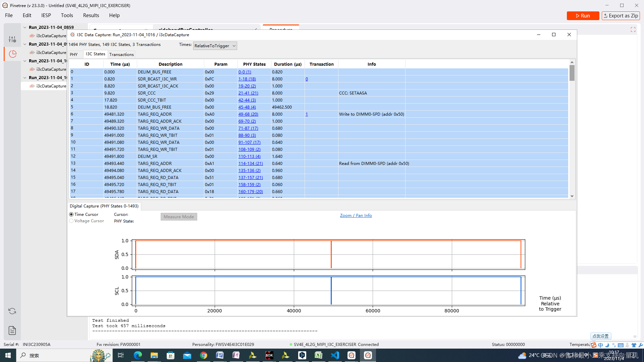Select the Voltage Cursor radio button
The height and width of the screenshot is (362, 644).
[x=71, y=221]
